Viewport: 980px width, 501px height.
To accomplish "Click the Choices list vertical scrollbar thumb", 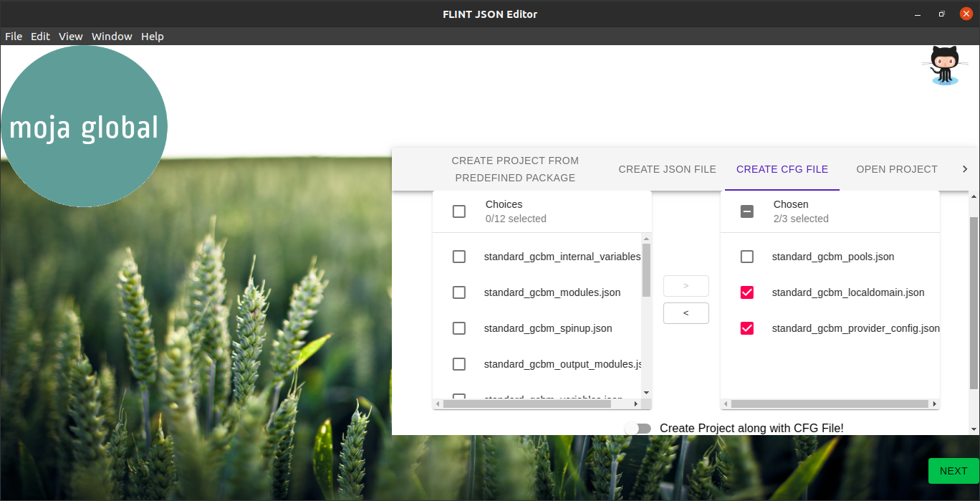I will (x=646, y=270).
